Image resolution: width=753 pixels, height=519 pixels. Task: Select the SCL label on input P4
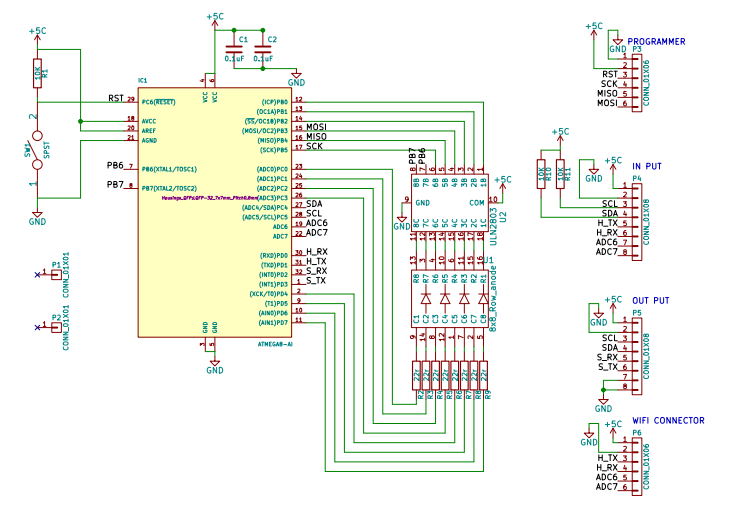tap(609, 204)
